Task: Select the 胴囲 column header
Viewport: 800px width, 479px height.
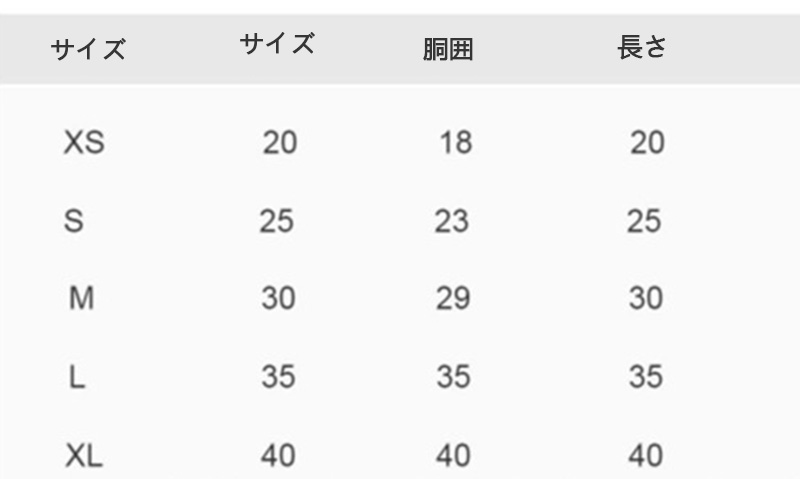Action: coord(448,49)
